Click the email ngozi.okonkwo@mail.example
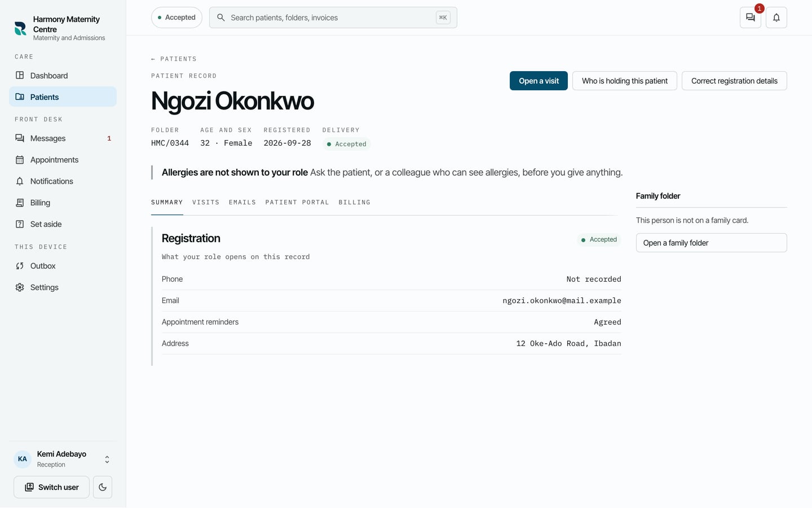812x508 pixels. (x=562, y=300)
